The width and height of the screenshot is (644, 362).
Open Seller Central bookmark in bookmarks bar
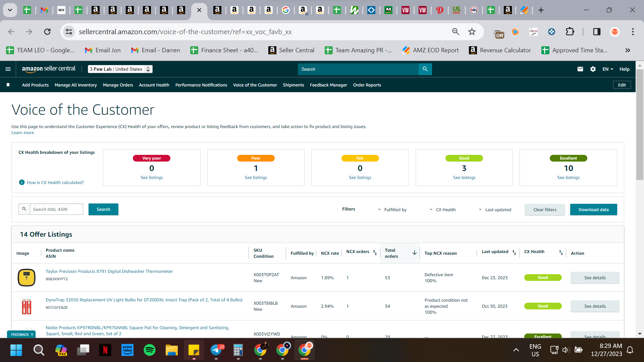click(x=291, y=50)
